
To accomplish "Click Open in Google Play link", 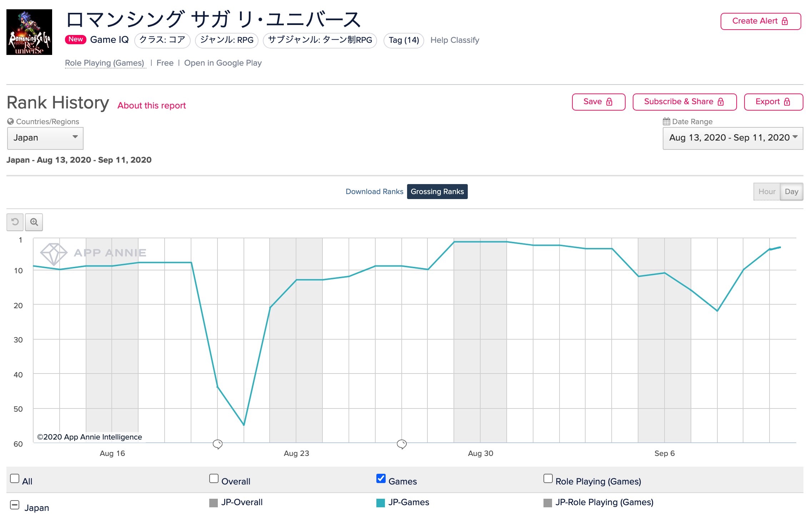I will 223,63.
